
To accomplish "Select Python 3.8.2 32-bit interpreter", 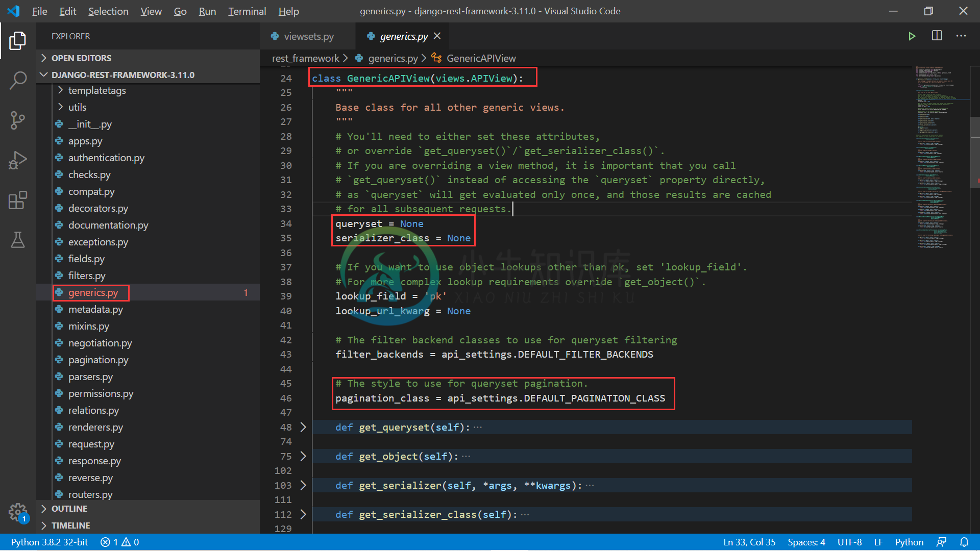I will coord(50,542).
